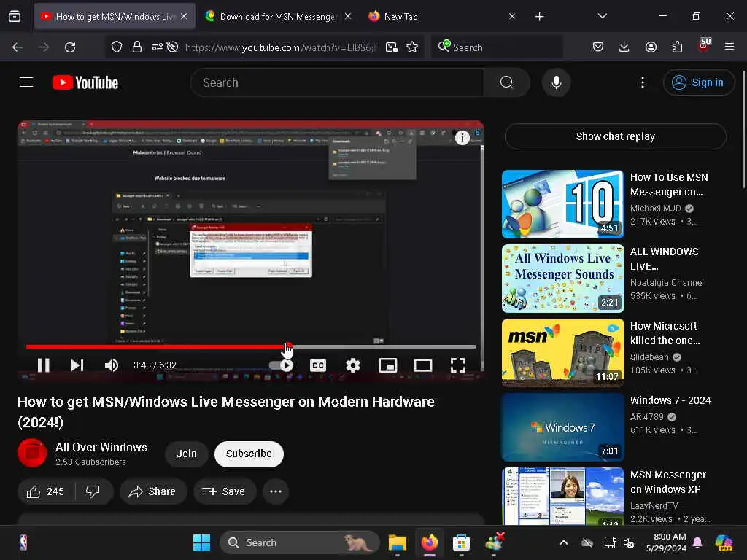747x560 pixels.
Task: Switch to Download for MSN Messenger tab
Action: 278,17
